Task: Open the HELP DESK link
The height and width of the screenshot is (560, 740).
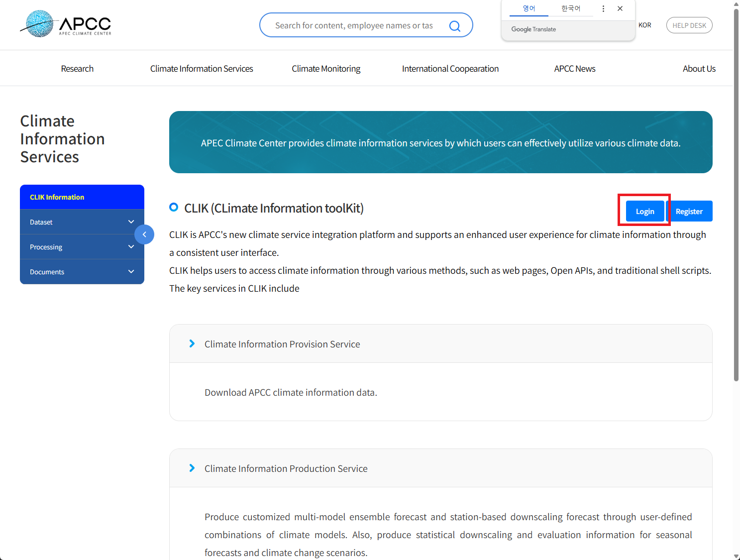Action: click(689, 25)
